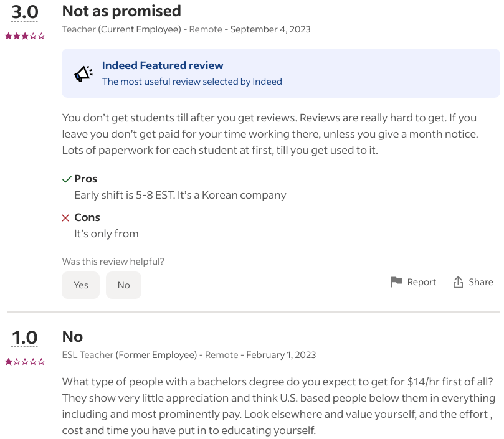Open the Remote link in the top review

(x=205, y=29)
